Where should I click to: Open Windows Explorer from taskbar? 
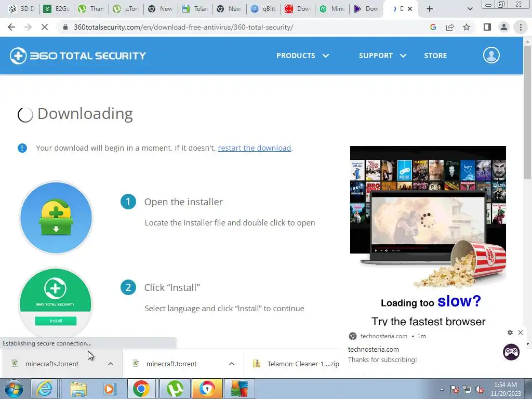78,389
